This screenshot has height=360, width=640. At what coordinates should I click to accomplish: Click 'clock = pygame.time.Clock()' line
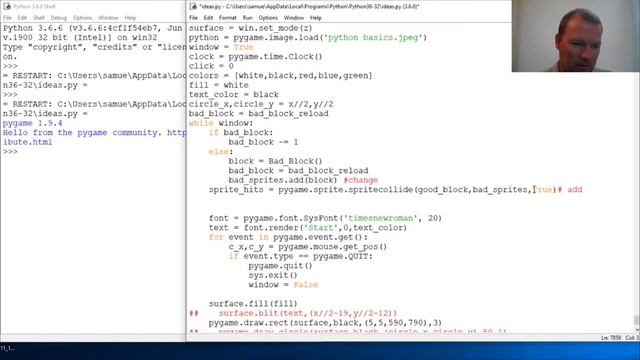256,57
